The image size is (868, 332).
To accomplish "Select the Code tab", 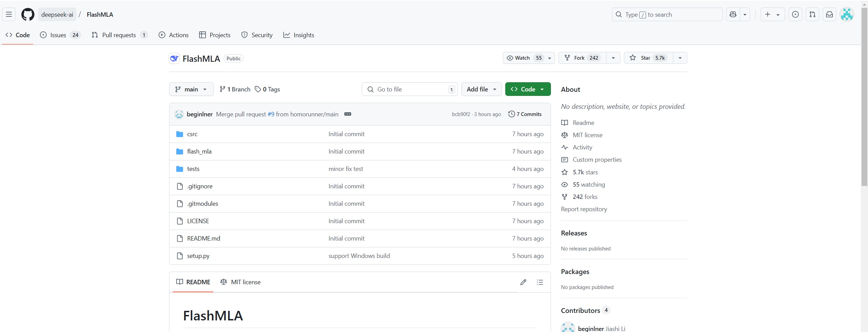I will coord(18,35).
